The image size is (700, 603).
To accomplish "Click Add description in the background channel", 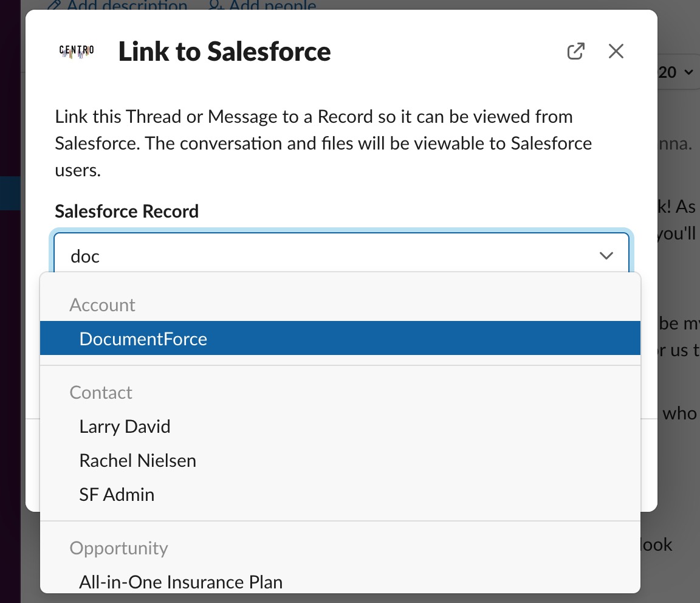I will [x=117, y=5].
